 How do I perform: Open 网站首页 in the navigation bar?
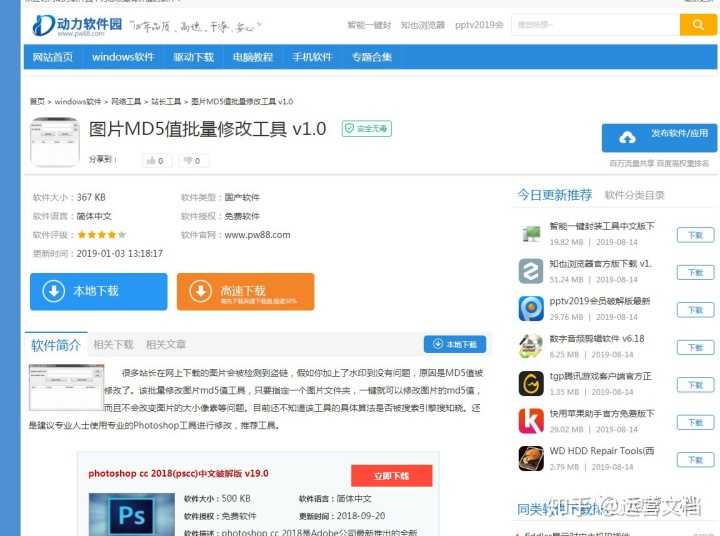53,57
